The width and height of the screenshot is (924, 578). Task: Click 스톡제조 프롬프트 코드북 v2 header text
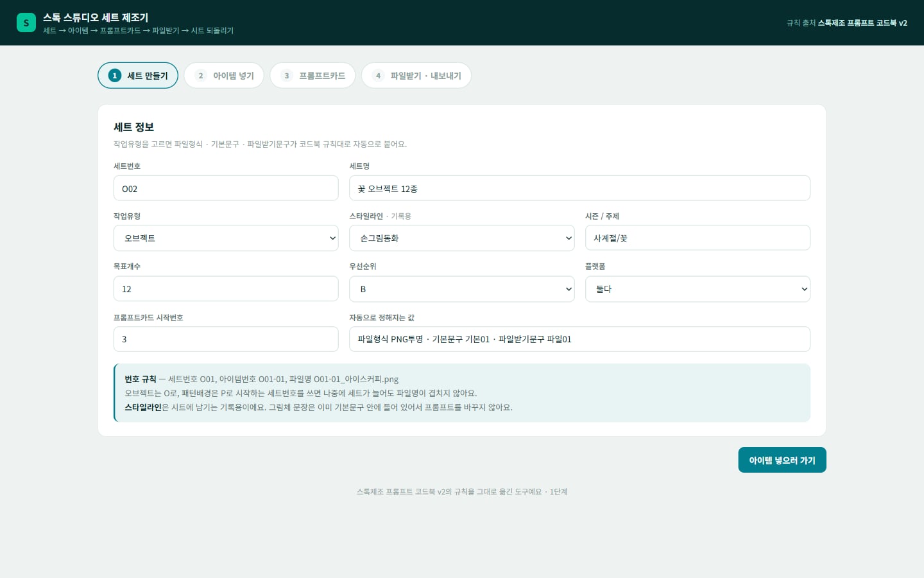[x=862, y=22]
